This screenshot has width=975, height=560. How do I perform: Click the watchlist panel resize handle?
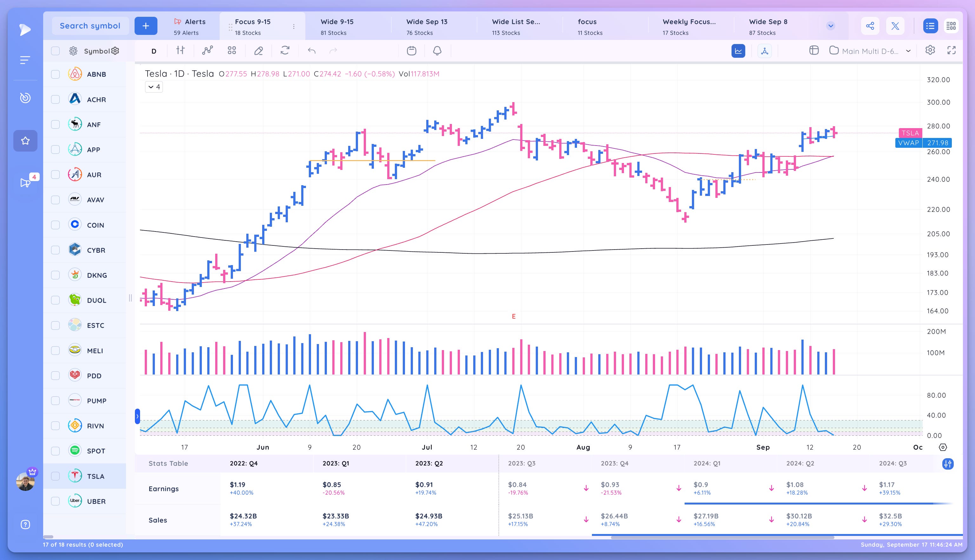[x=130, y=298]
